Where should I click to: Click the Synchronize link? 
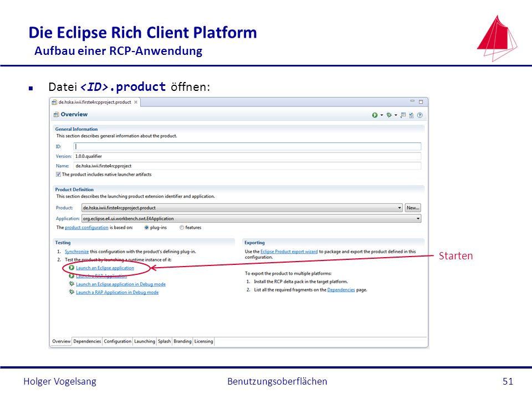click(x=76, y=252)
